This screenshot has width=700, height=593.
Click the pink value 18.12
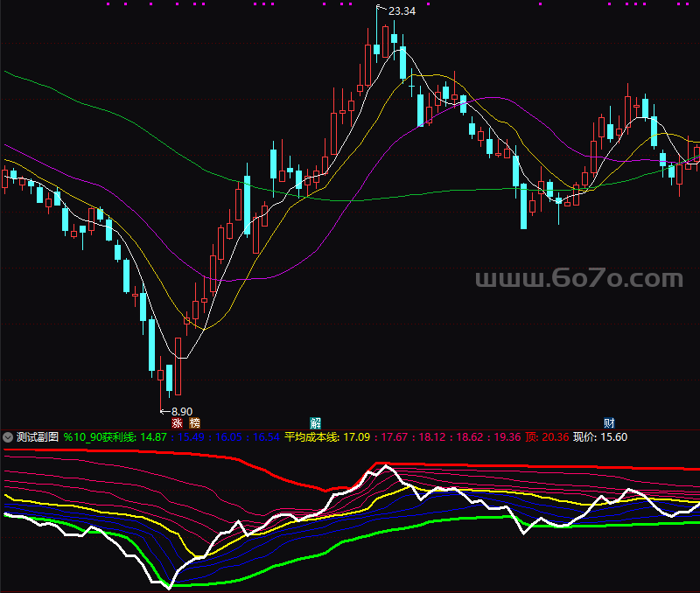432,437
